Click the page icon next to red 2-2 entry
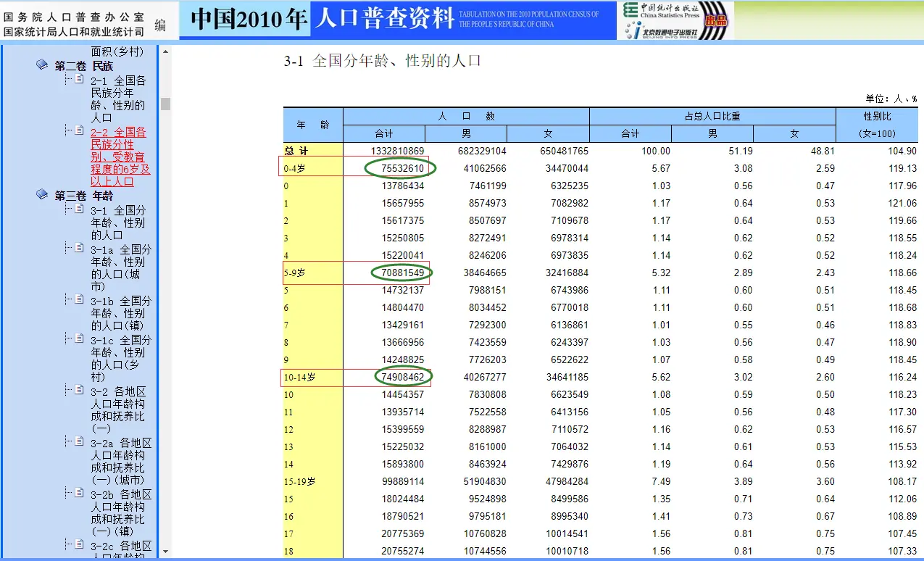This screenshot has height=561, width=924. [x=79, y=130]
